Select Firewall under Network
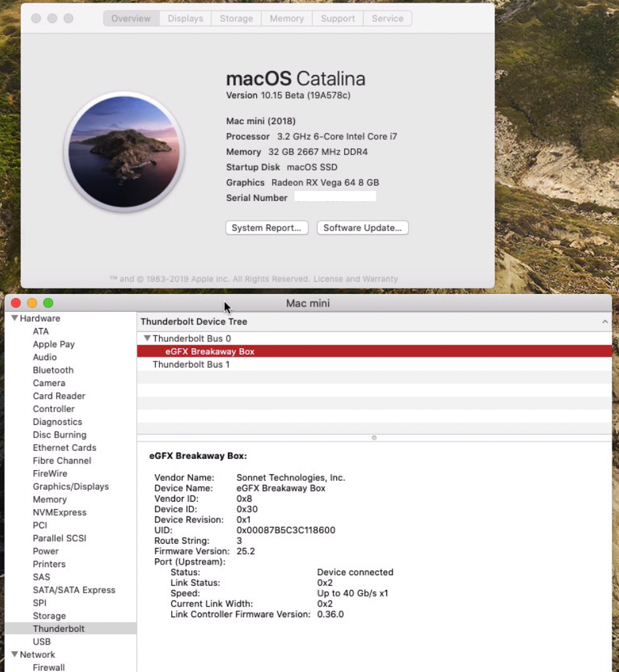This screenshot has height=672, width=619. pos(49,667)
